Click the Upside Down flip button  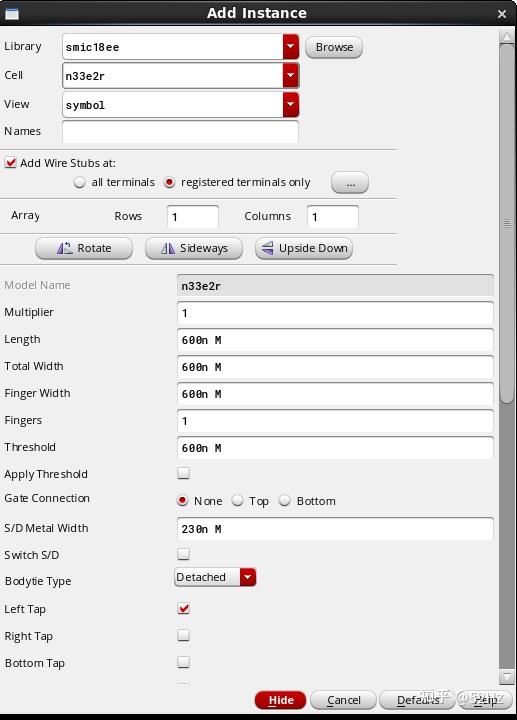[304, 248]
